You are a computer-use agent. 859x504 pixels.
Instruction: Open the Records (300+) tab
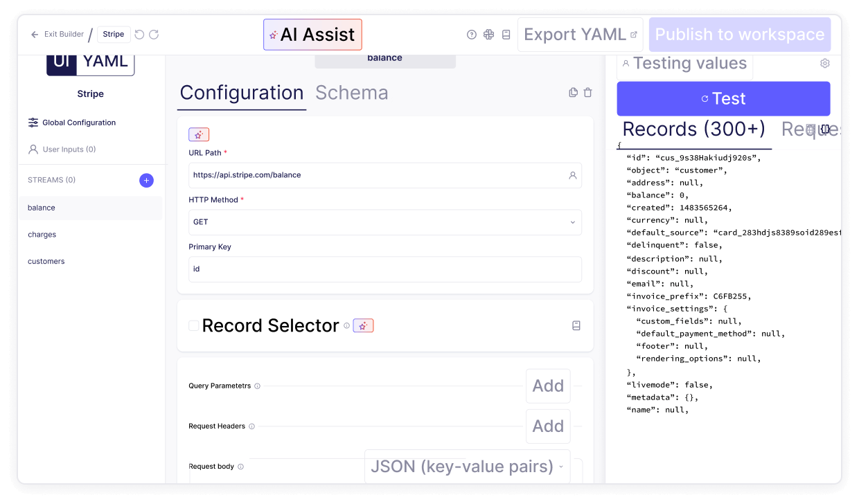694,129
